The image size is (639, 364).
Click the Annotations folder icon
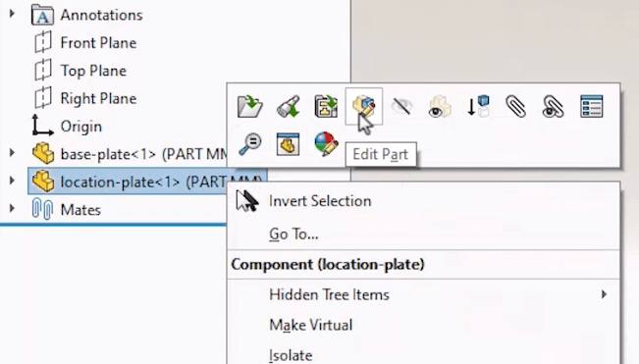pyautogui.click(x=42, y=15)
